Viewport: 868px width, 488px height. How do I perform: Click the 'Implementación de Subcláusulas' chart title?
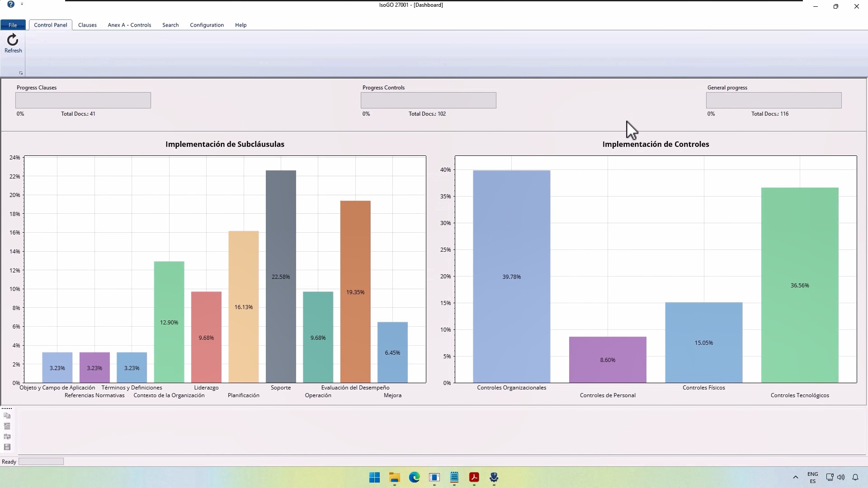tap(225, 144)
